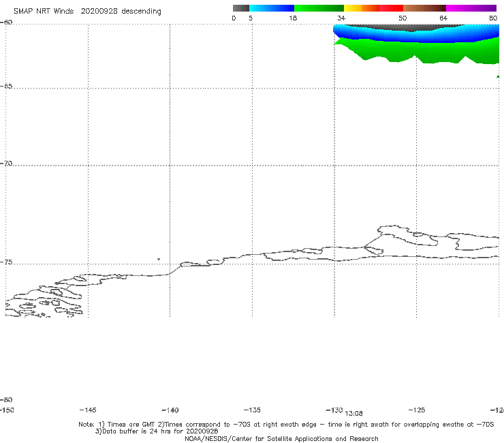Screen dimensions: 504x443
Task: Click the red-orange 34-50 color bar segment
Action: tap(373, 8)
